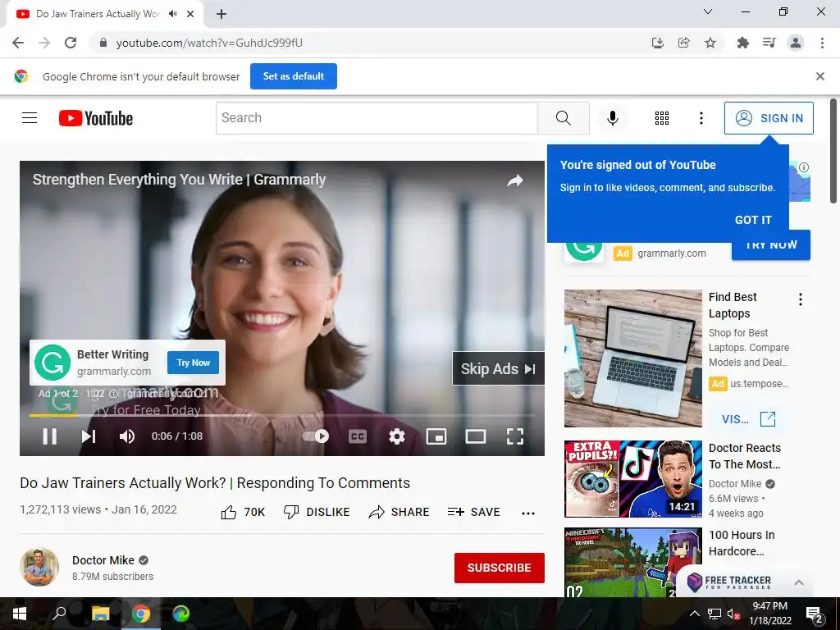
Task: Open Windows taskbar search
Action: coord(59,614)
